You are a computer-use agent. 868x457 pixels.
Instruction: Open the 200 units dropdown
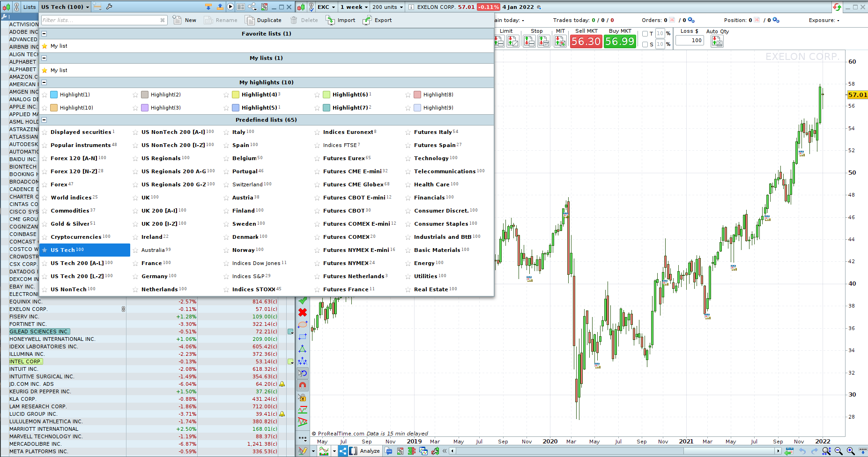(388, 7)
